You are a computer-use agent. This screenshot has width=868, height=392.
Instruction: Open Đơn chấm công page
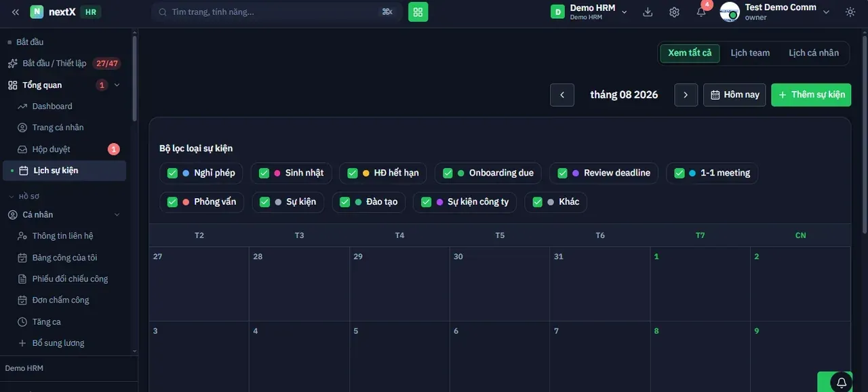[x=64, y=300]
